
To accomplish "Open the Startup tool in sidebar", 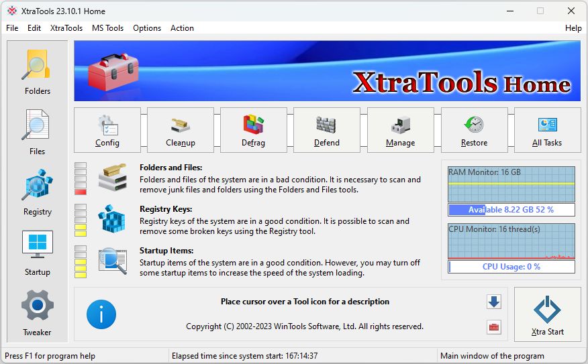I will pyautogui.click(x=37, y=253).
